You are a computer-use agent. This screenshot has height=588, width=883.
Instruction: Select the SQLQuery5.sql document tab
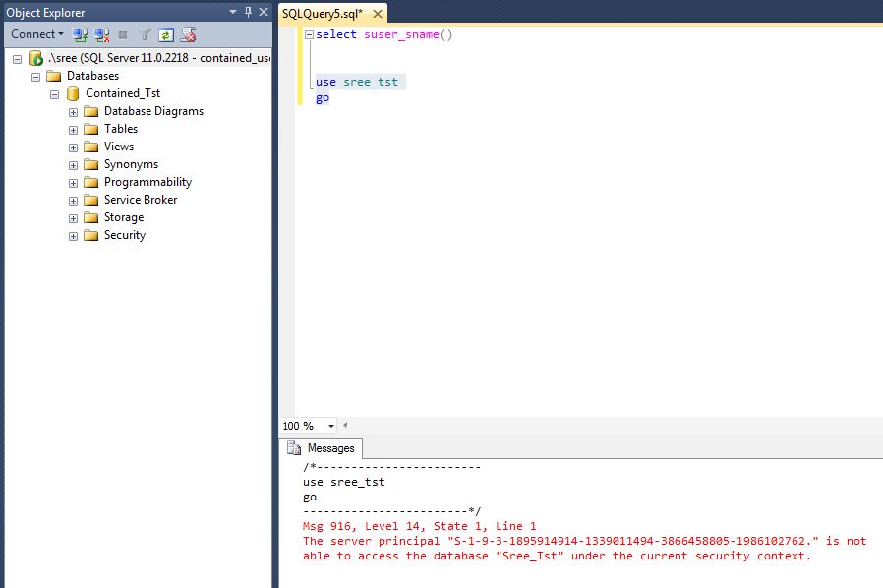[323, 13]
